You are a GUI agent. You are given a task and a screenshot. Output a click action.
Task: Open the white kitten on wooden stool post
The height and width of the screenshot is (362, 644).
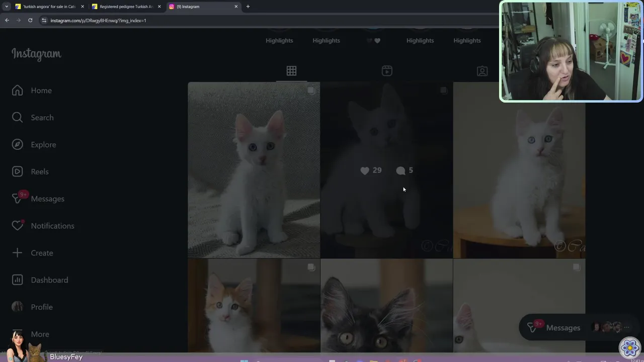coord(519,170)
